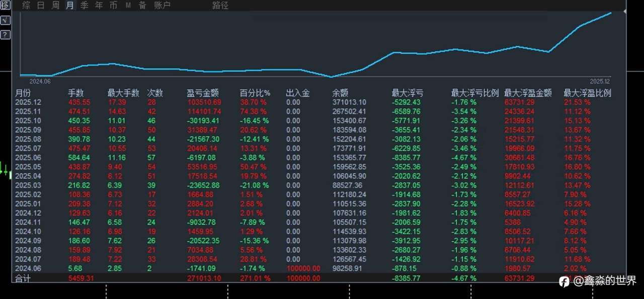
Task: Open the 账户 account selector
Action: point(162,6)
